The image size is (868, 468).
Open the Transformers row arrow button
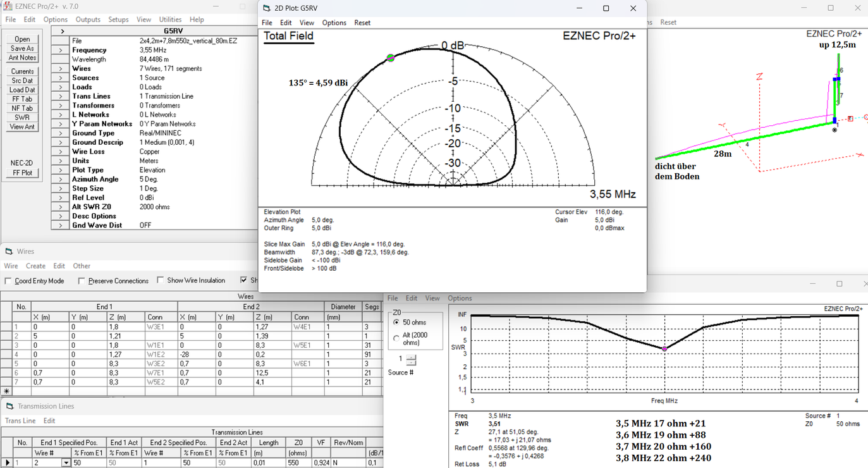tap(61, 106)
